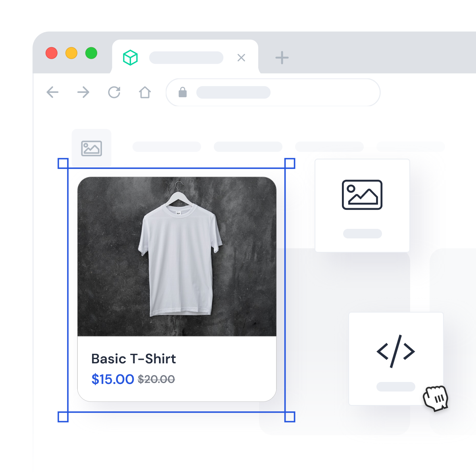
Task: Click the address bar URL field
Action: [273, 92]
